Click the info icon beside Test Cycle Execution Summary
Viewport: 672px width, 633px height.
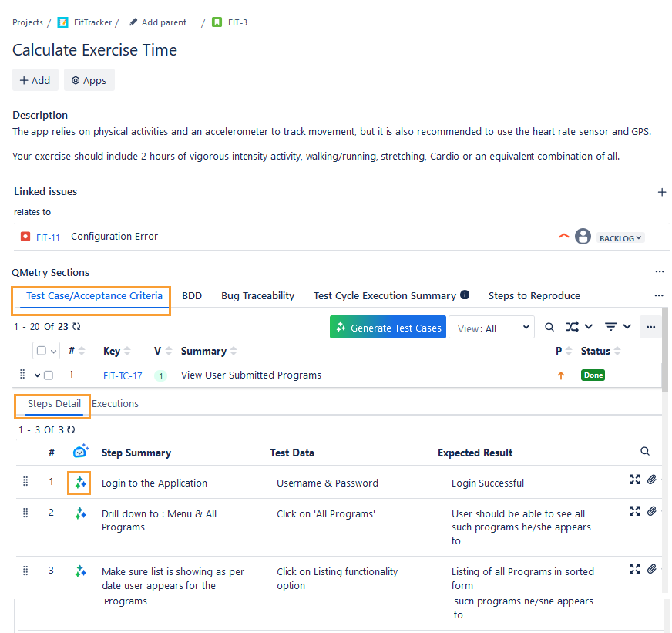pos(465,295)
